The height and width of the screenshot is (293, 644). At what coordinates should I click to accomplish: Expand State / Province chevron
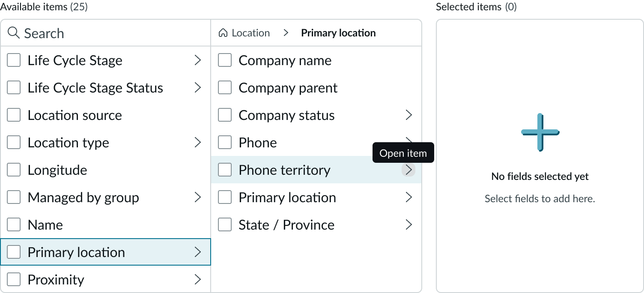[408, 225]
